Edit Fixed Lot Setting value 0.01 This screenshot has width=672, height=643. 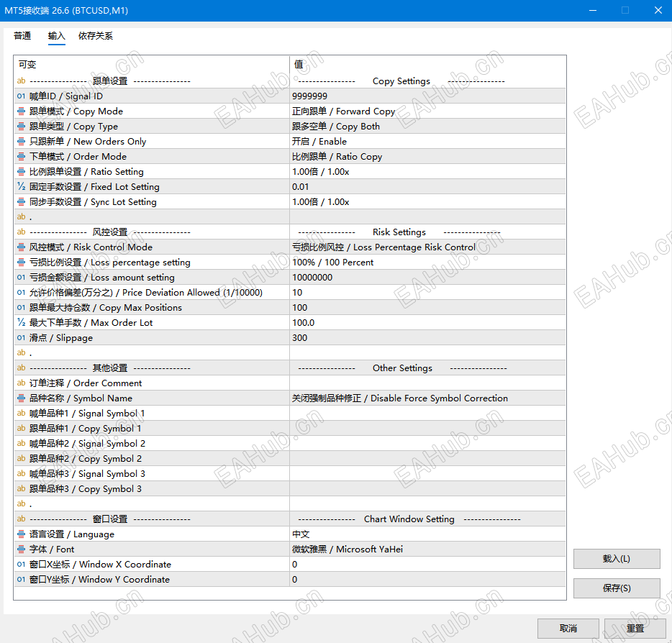[x=427, y=187]
